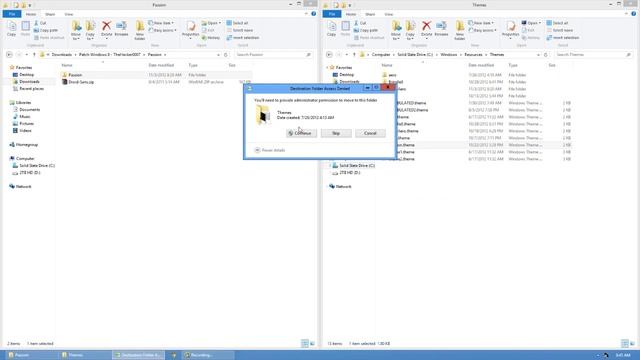Click Copy path in Passion window ribbon
The width and height of the screenshot is (640, 360).
tap(46, 30)
